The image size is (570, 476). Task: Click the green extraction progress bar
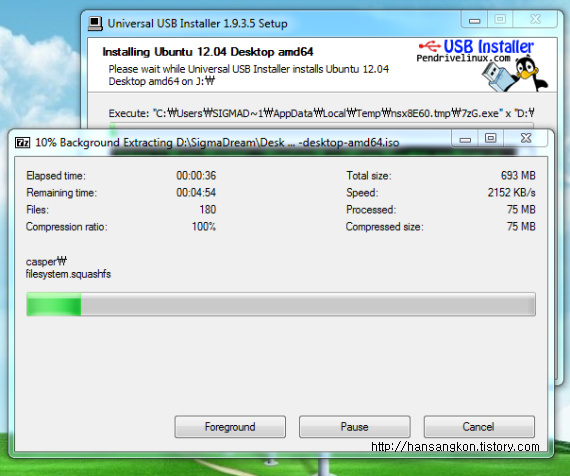[x=281, y=304]
